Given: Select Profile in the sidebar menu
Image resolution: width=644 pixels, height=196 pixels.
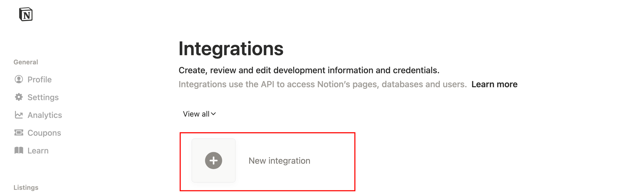Looking at the screenshot, I should pos(39,79).
